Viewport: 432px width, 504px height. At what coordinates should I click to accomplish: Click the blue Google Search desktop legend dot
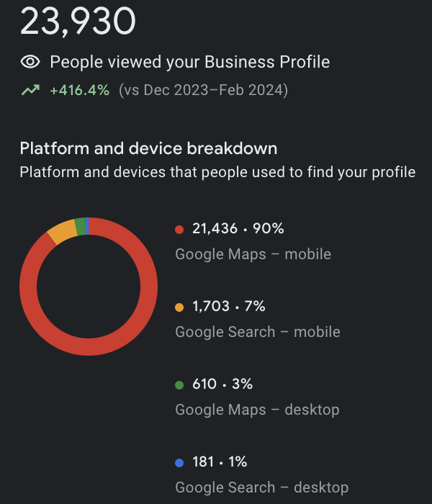coord(179,463)
